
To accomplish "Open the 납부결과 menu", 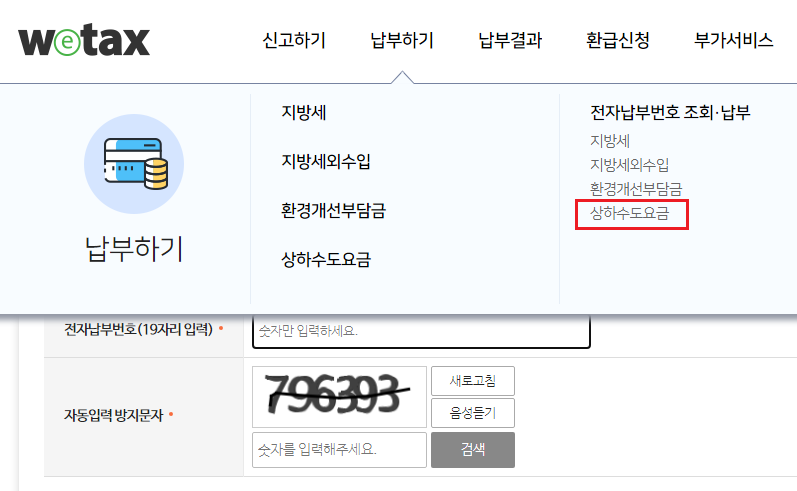I will 510,40.
